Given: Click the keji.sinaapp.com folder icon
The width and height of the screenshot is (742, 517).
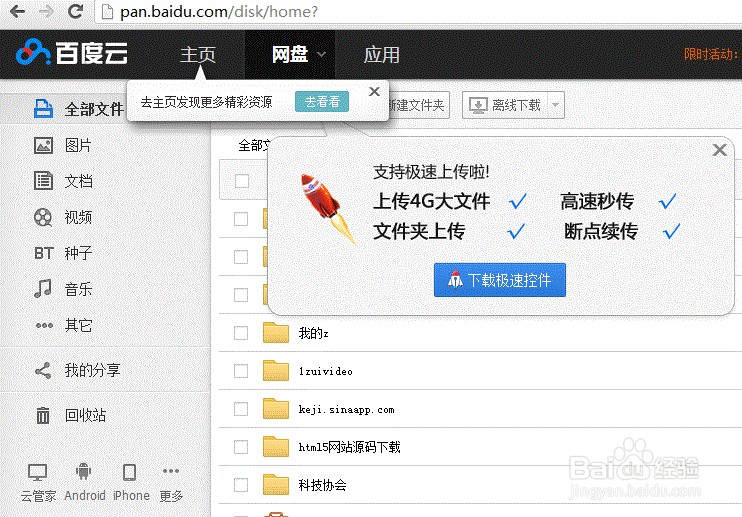Looking at the screenshot, I should tap(276, 408).
